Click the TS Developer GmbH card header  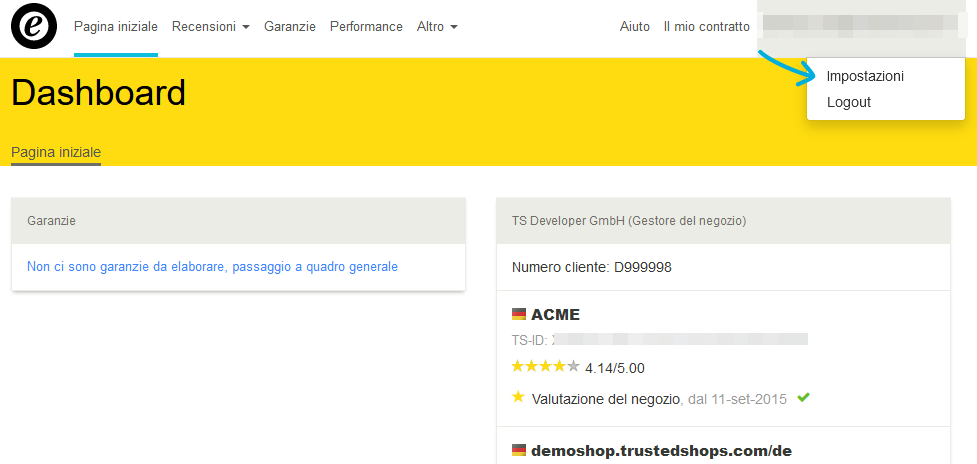point(723,220)
